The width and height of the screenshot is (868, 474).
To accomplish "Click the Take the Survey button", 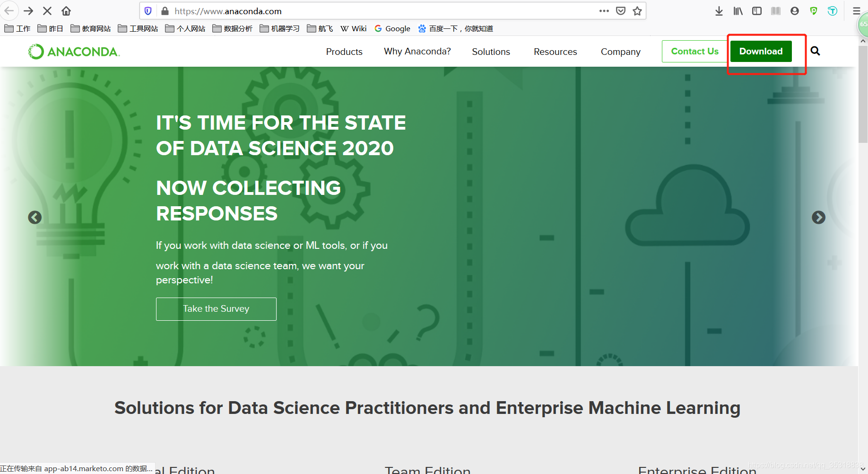I will point(216,309).
